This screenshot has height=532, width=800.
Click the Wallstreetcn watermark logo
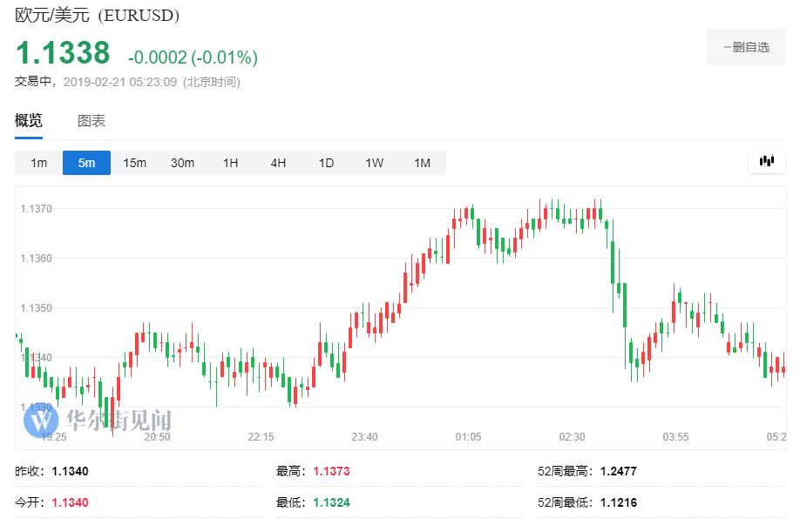click(x=96, y=421)
